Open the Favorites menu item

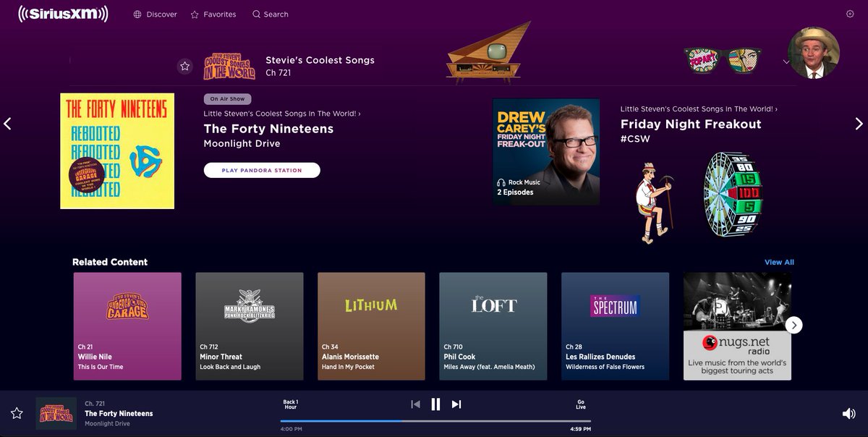coord(213,14)
